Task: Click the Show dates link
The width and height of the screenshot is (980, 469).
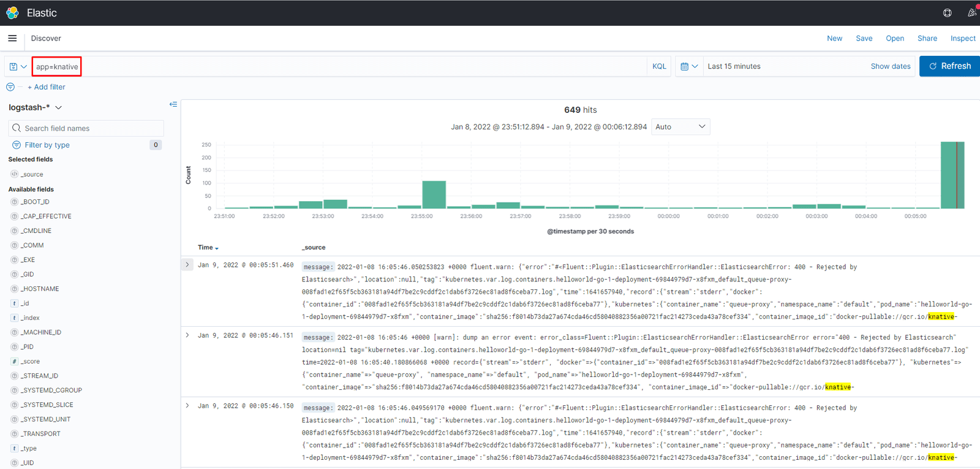Action: (891, 66)
